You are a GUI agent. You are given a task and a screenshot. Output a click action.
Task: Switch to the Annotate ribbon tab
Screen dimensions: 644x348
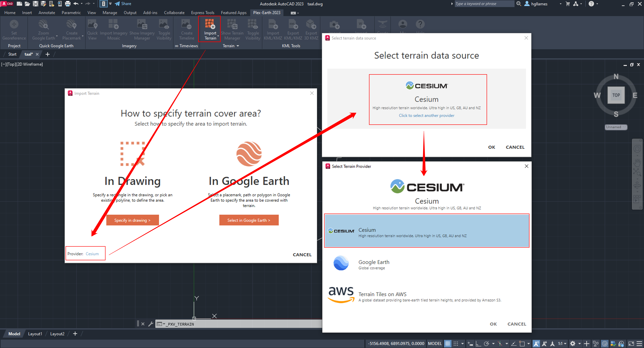coord(47,12)
